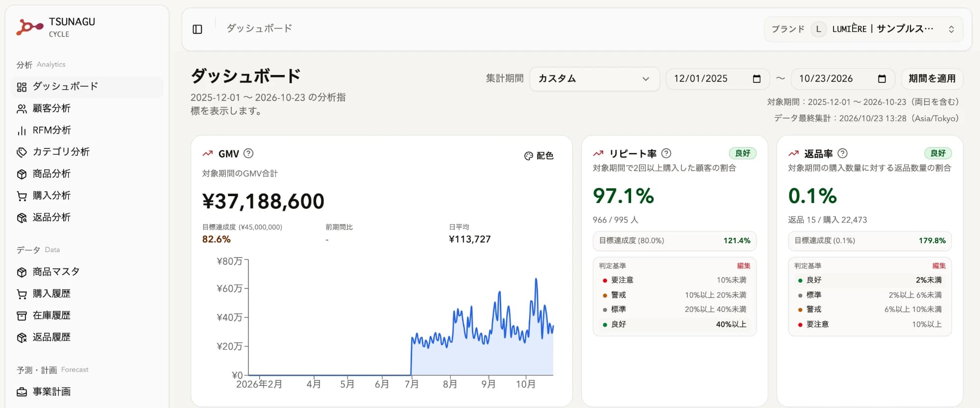Click the リピート率 trend arrow icon
The width and height of the screenshot is (980, 408).
tap(598, 153)
